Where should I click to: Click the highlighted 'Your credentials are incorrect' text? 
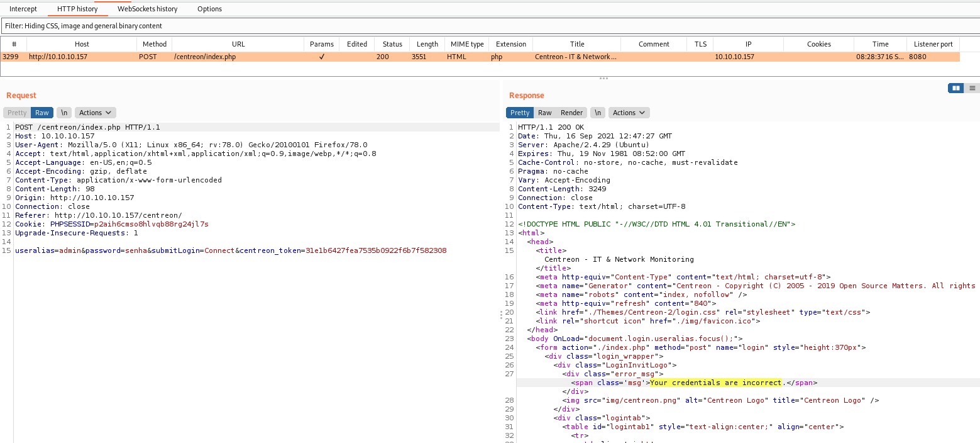coord(715,383)
